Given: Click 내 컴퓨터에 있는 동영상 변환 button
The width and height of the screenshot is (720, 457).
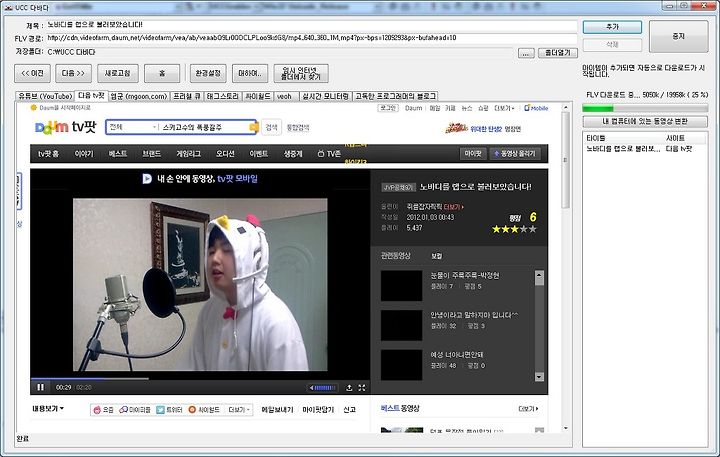Looking at the screenshot, I should click(x=645, y=121).
